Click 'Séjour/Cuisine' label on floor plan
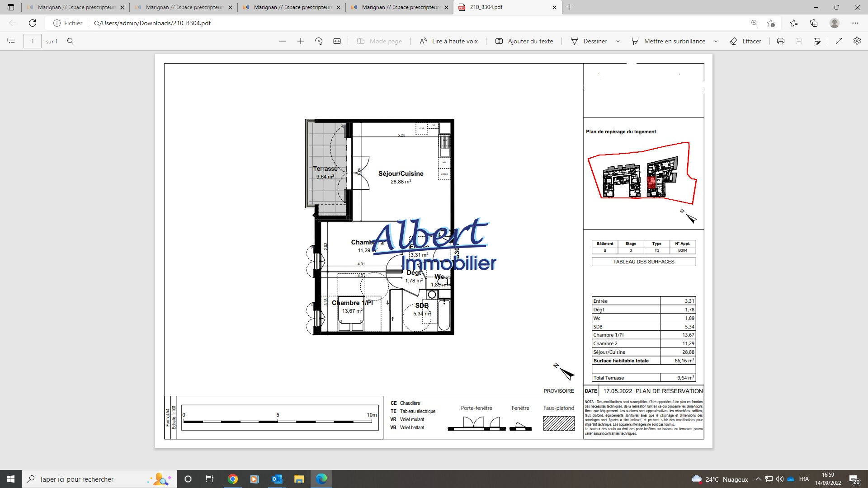Image resolution: width=868 pixels, height=488 pixels. coord(401,174)
